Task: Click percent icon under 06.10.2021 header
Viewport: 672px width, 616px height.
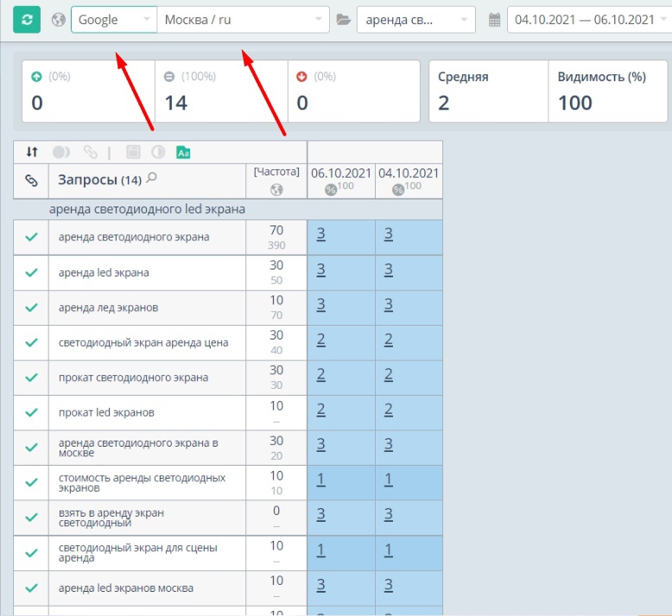Action: (331, 189)
